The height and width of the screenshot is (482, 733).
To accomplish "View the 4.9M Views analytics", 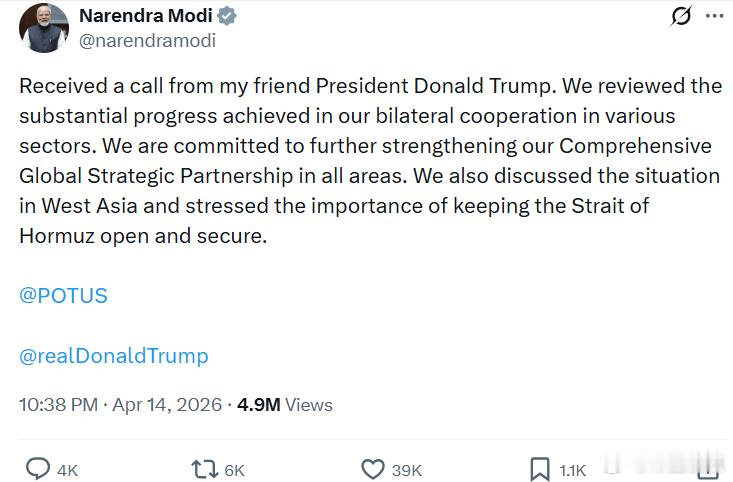I will coord(284,405).
